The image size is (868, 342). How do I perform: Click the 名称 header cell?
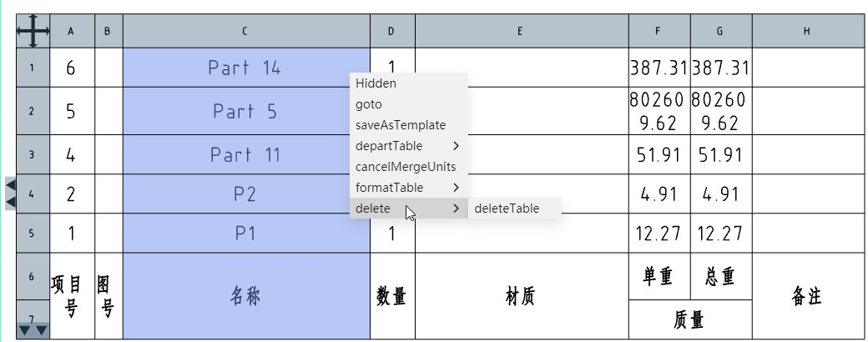point(246,296)
